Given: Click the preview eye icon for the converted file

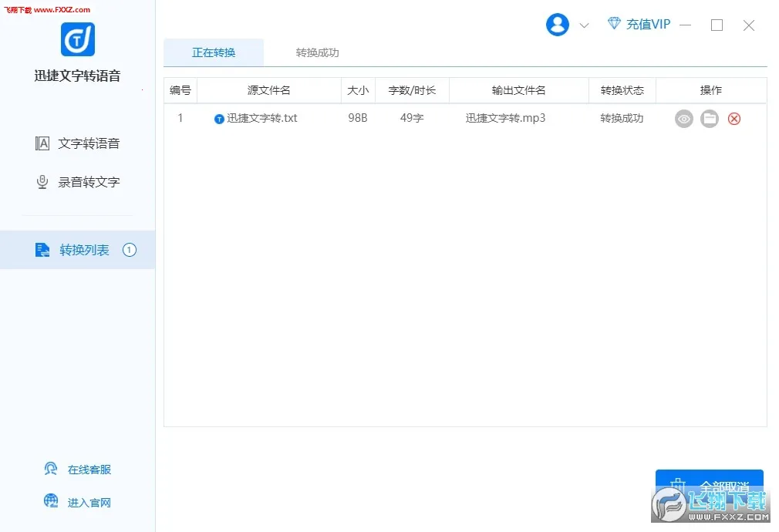Looking at the screenshot, I should point(684,119).
